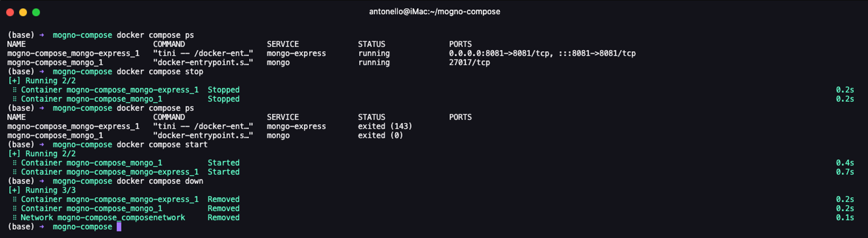Click the 0.1s elapsed time value

pyautogui.click(x=845, y=218)
